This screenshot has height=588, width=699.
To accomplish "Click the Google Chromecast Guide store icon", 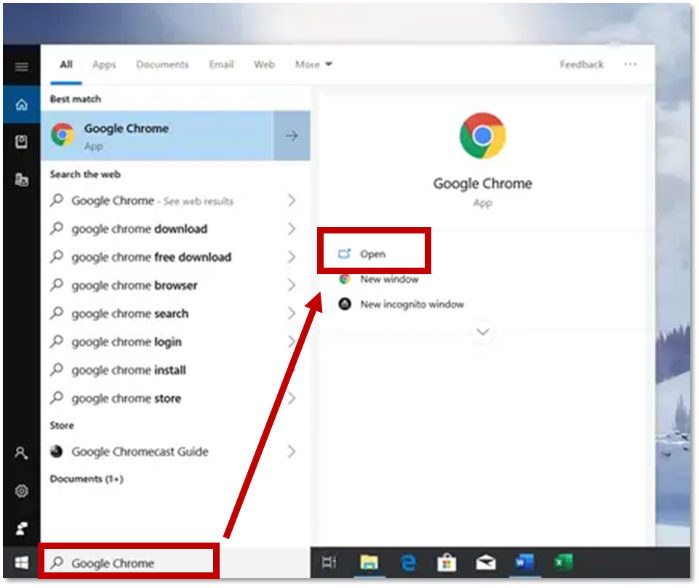I will [x=57, y=452].
